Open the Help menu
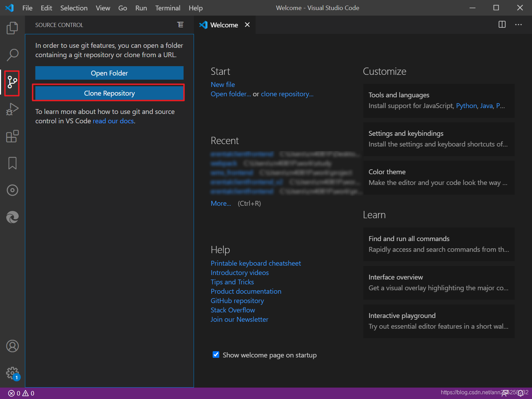 coord(196,8)
